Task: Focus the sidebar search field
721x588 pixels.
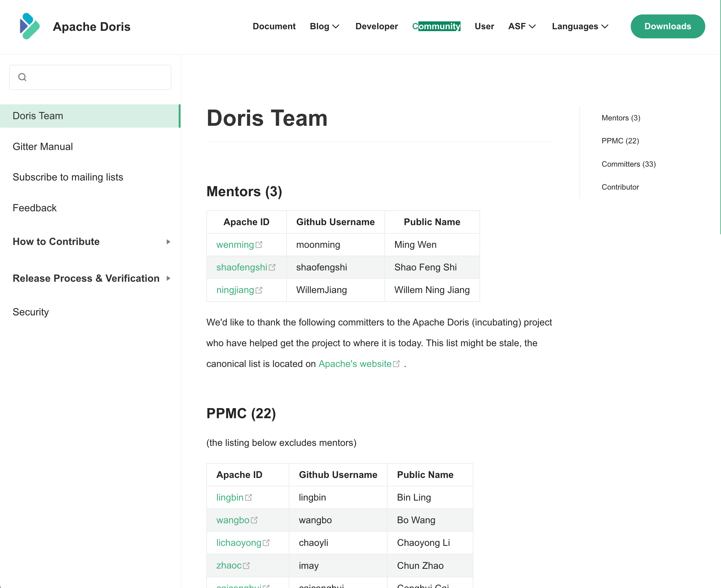Action: (90, 77)
